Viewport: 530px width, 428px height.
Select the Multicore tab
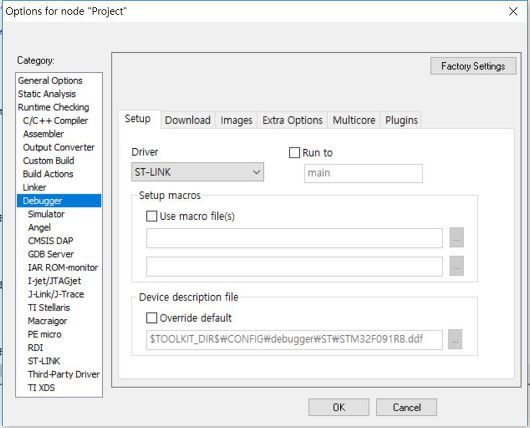tap(354, 120)
